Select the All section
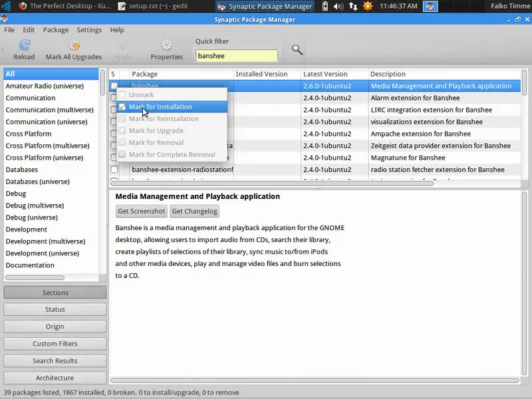Viewport: 532px width, 399px height. pos(51,74)
